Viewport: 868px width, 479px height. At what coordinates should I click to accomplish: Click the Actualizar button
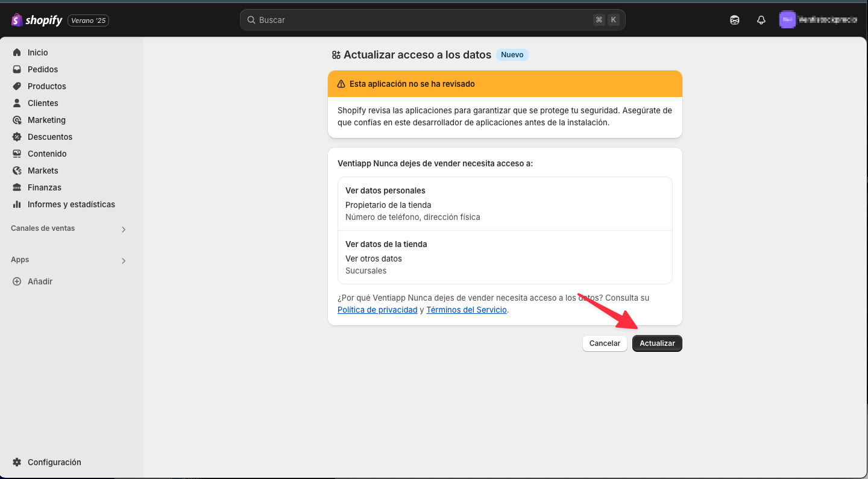pos(657,343)
